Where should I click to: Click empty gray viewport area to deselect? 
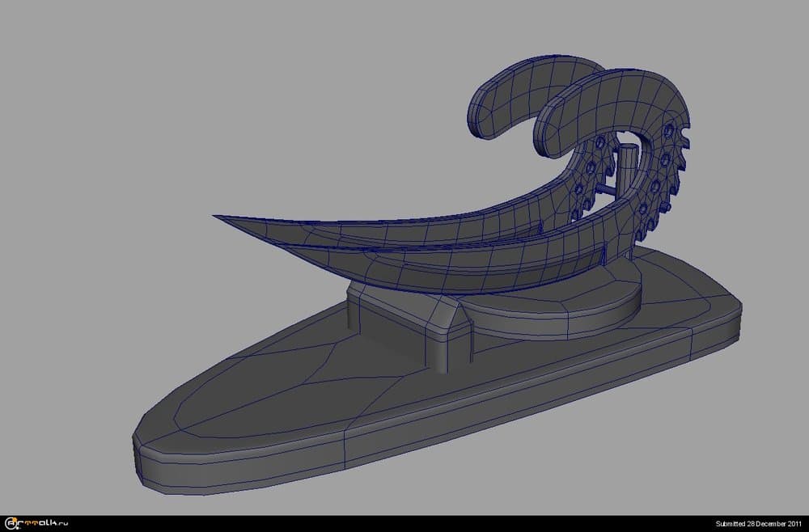point(162,121)
